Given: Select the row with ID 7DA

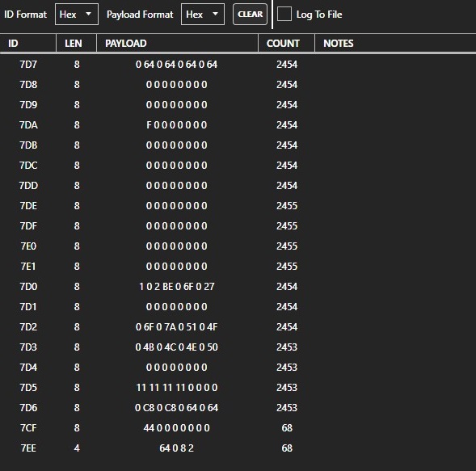Looking at the screenshot, I should 238,124.
